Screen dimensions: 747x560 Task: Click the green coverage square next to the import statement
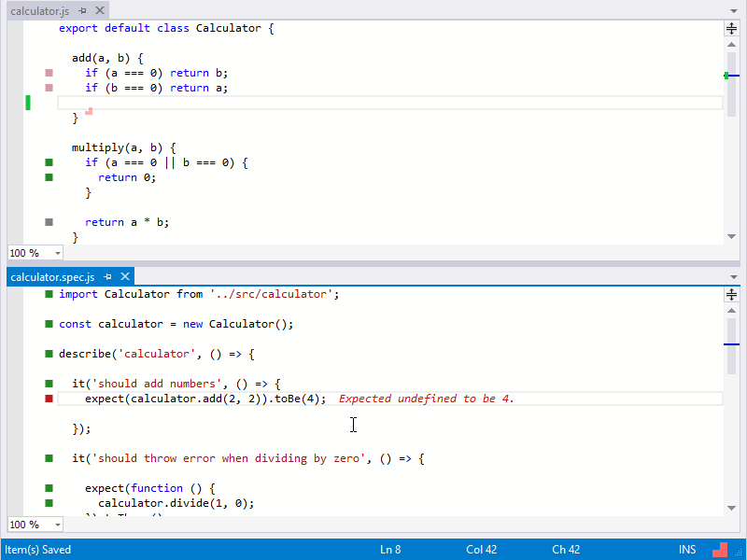coord(48,293)
